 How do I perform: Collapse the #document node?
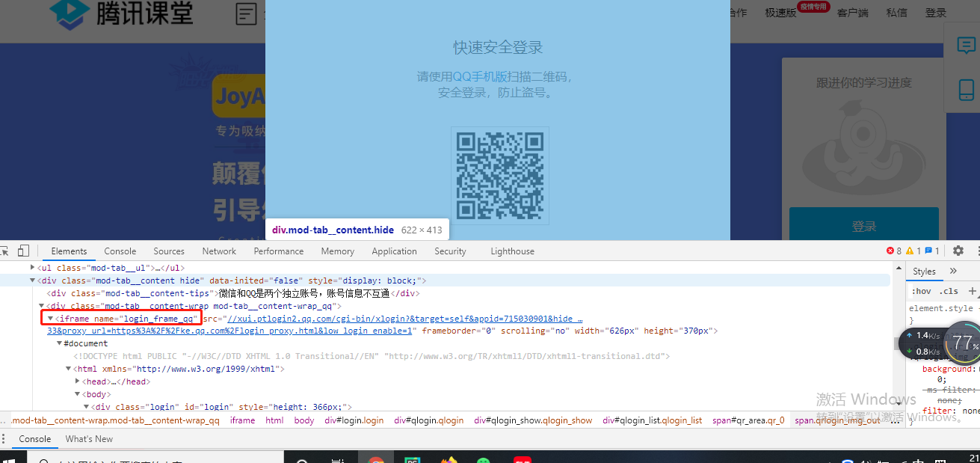[60, 343]
